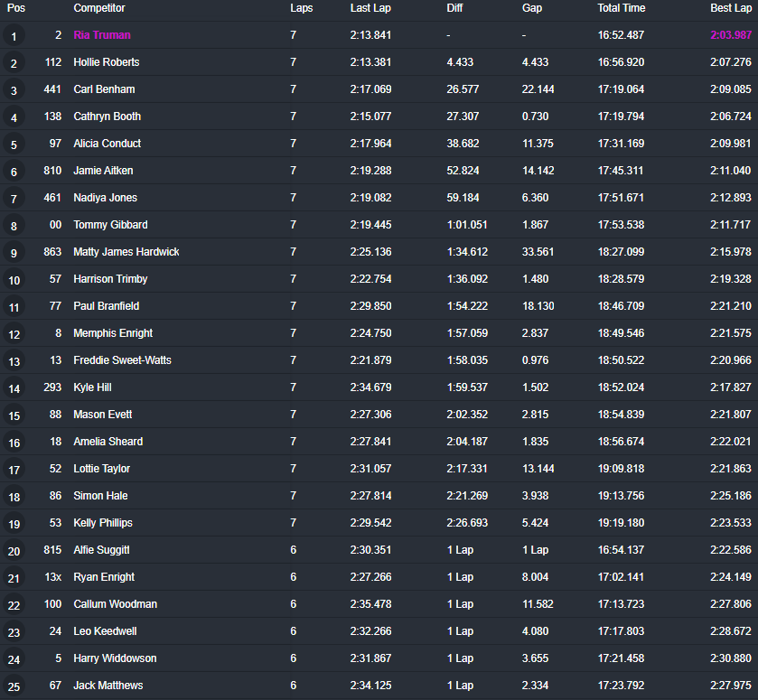Click the position 1 circle badge

point(14,36)
